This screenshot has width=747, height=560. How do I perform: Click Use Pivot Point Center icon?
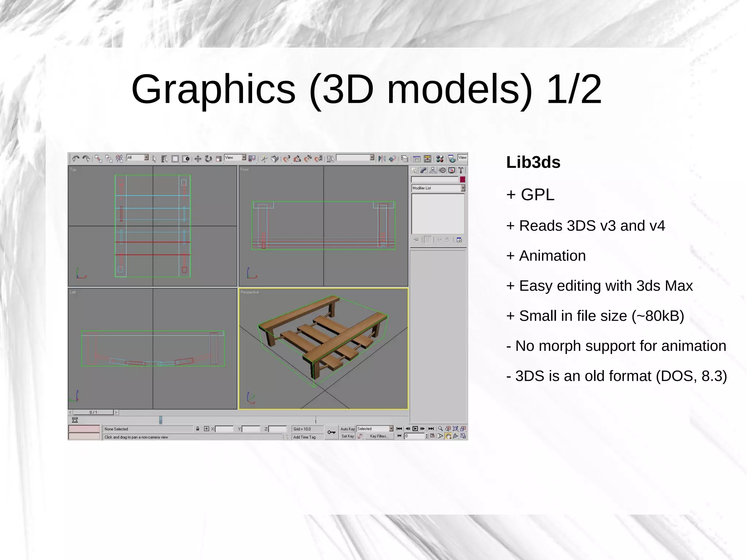pyautogui.click(x=252, y=159)
